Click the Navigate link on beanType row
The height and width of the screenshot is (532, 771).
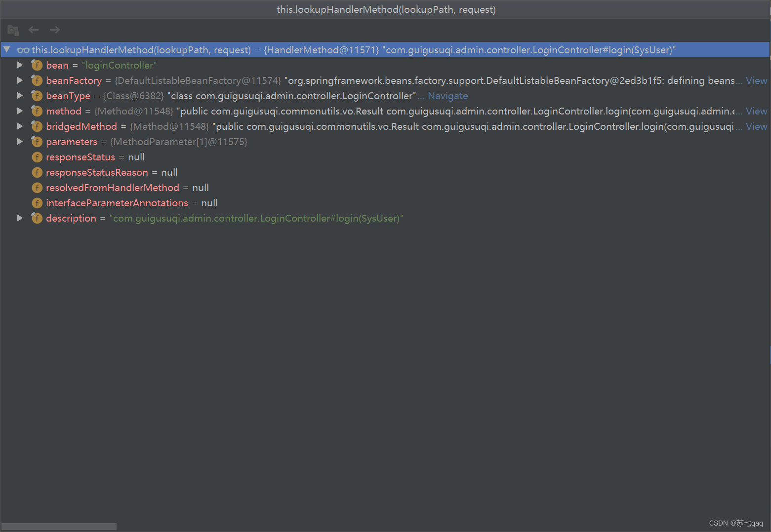(447, 96)
